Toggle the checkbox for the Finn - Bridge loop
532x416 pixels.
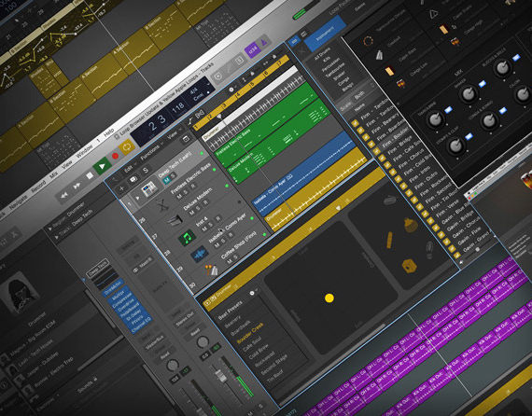(382, 158)
